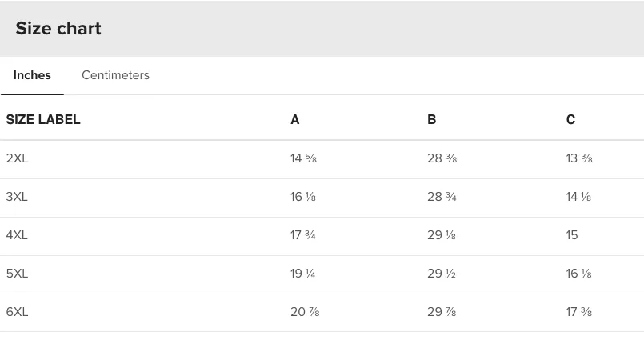Click column header C
Screen dimensions: 644x340
pyautogui.click(x=570, y=119)
